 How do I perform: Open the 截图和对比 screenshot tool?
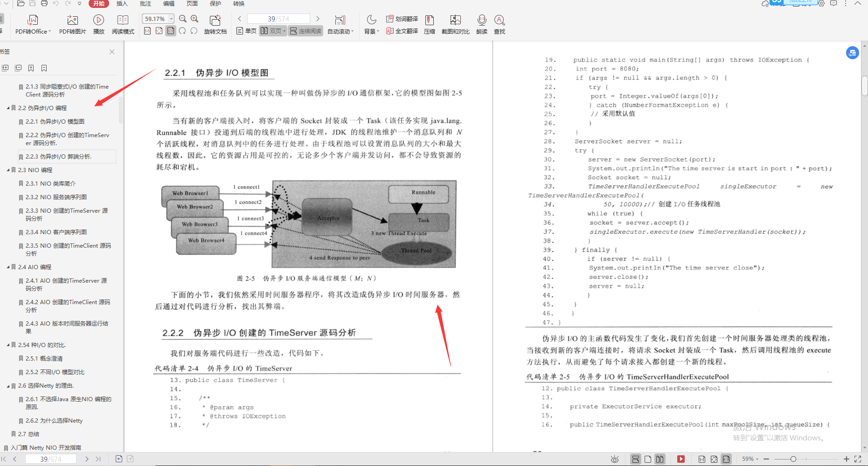click(x=455, y=24)
